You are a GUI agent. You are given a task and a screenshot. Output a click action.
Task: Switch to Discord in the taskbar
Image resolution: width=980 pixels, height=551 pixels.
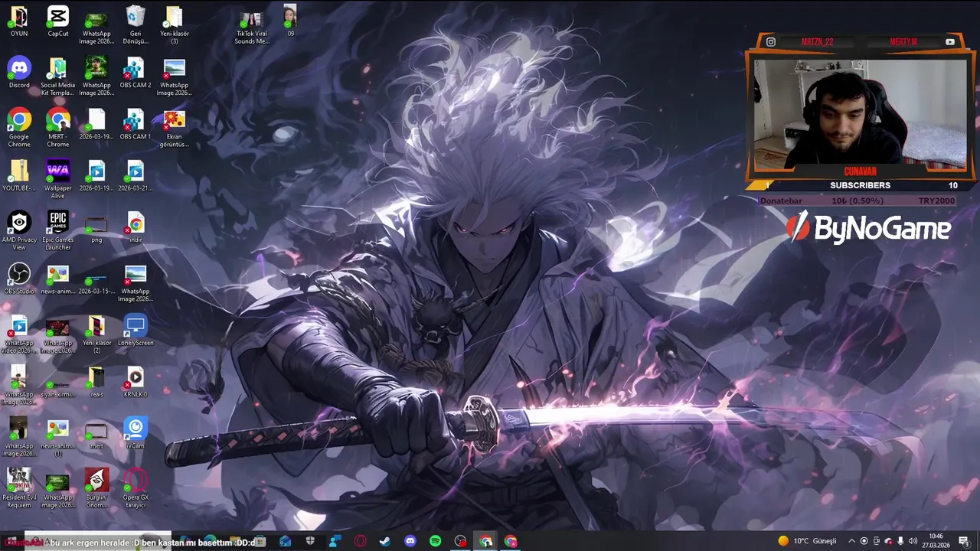click(x=410, y=541)
